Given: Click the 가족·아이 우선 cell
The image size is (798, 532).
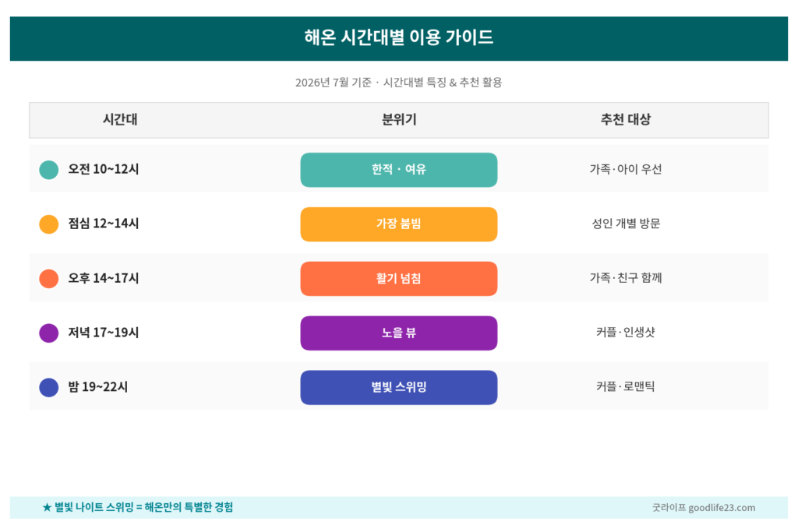Looking at the screenshot, I should click(x=626, y=169).
